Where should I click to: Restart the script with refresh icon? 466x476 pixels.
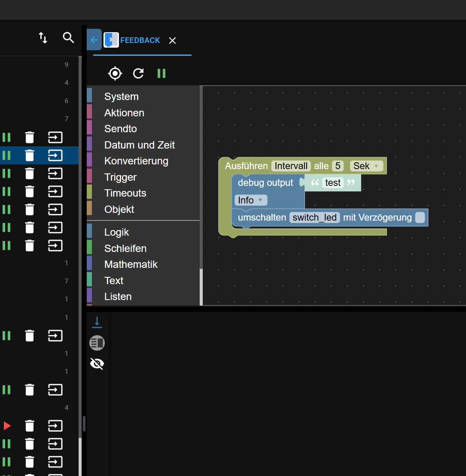click(138, 73)
